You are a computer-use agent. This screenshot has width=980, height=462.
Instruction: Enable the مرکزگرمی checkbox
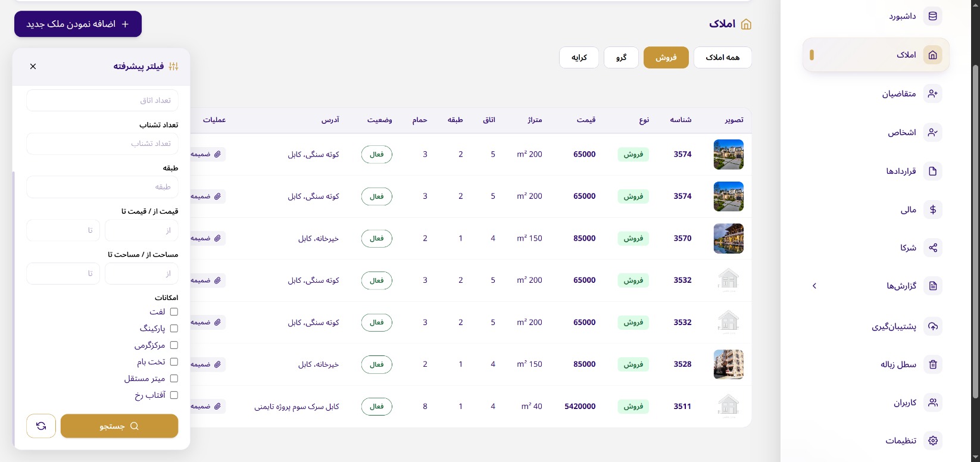[x=174, y=345]
